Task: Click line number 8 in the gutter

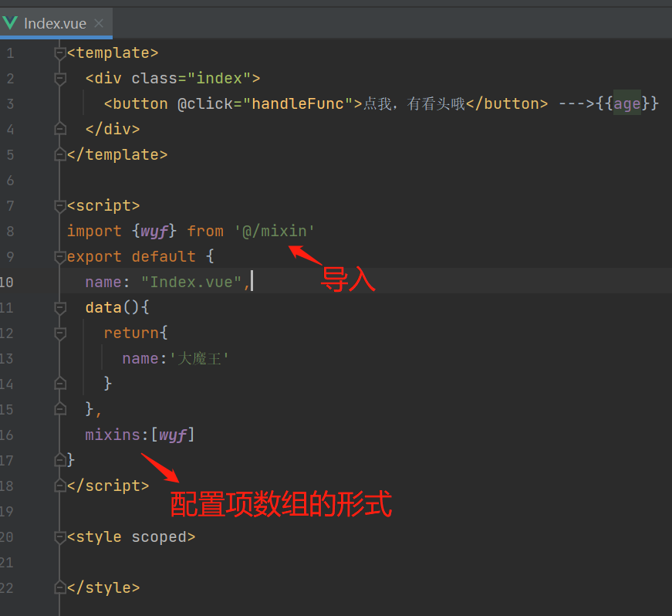Action: tap(10, 232)
